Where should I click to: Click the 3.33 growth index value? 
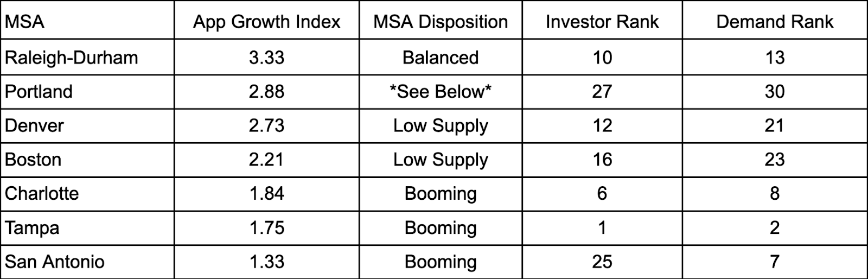coord(266,58)
